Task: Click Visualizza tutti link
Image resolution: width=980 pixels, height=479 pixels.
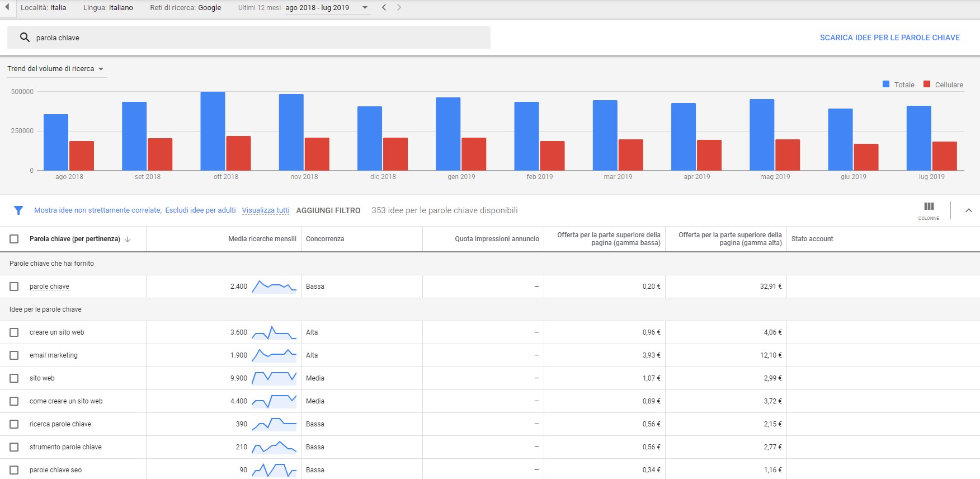Action: point(266,210)
